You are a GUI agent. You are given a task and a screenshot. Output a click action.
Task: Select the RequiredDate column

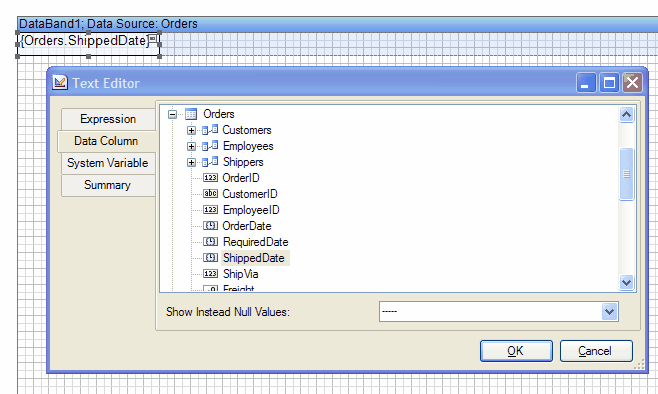[256, 242]
